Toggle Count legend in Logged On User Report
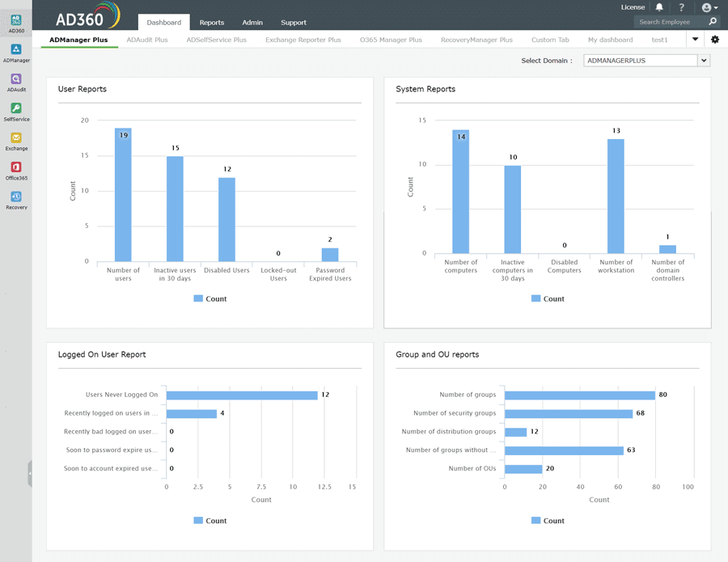The width and height of the screenshot is (728, 562). (210, 521)
